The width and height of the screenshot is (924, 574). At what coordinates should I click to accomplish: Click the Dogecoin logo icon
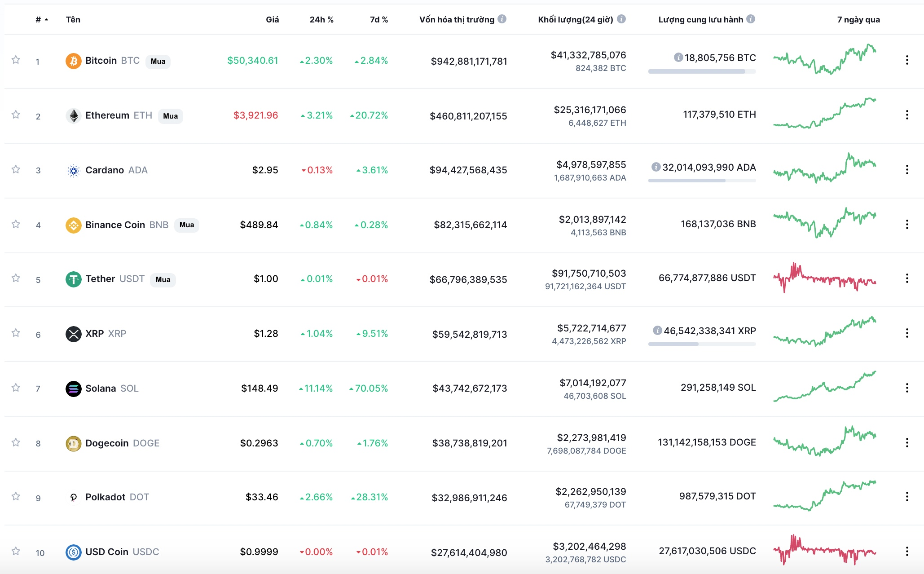[74, 444]
